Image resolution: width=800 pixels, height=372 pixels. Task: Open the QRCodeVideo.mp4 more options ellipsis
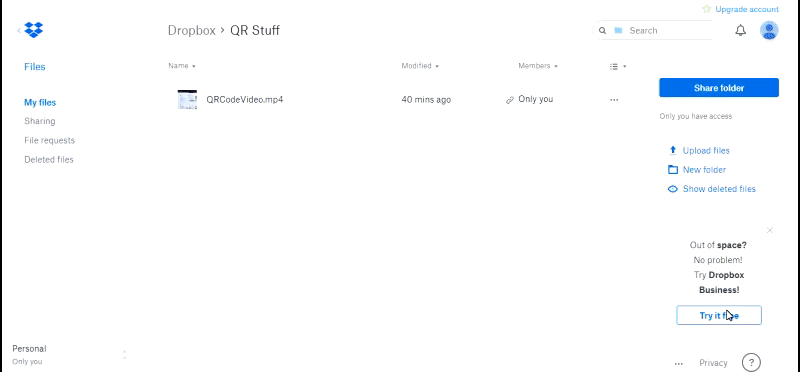614,100
